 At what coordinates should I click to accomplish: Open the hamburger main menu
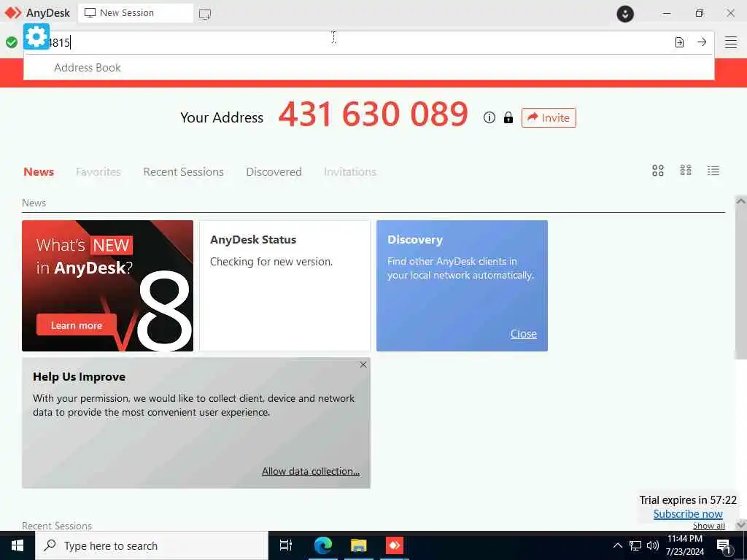[731, 42]
